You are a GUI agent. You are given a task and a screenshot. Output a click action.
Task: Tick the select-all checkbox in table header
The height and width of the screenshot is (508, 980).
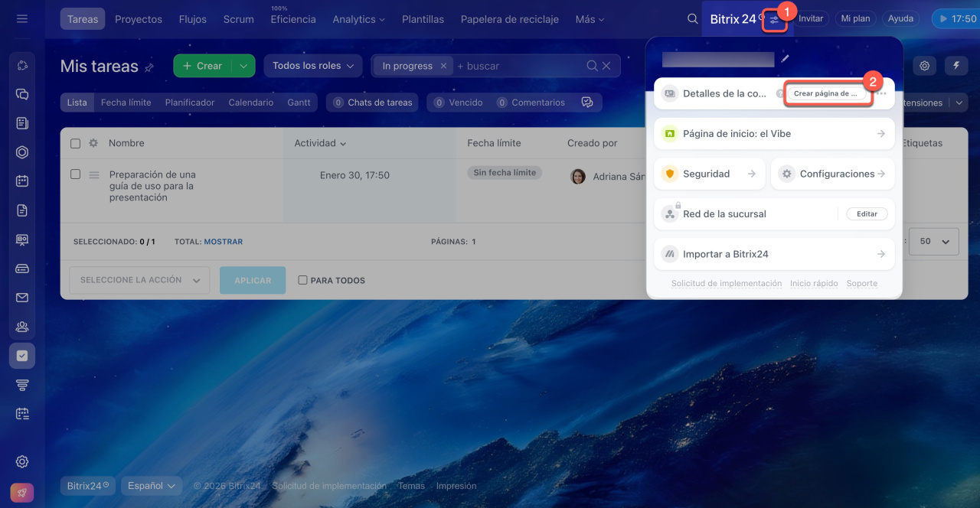coord(75,143)
